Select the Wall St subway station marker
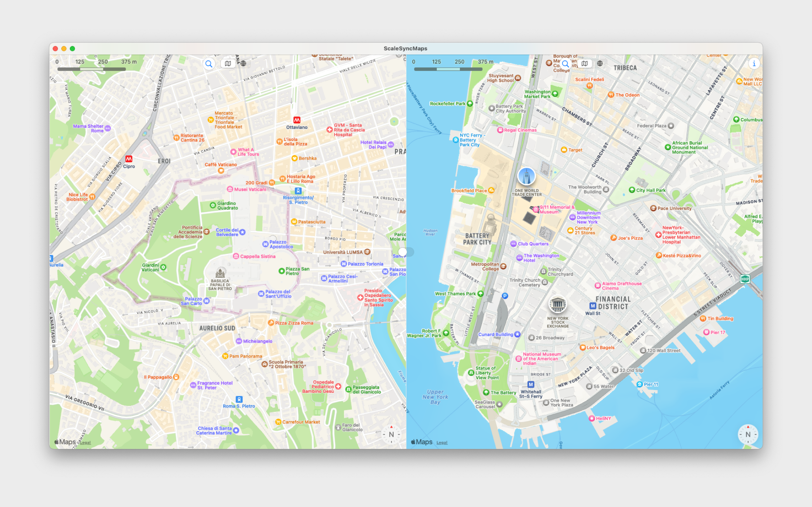This screenshot has height=507, width=812. point(593,306)
